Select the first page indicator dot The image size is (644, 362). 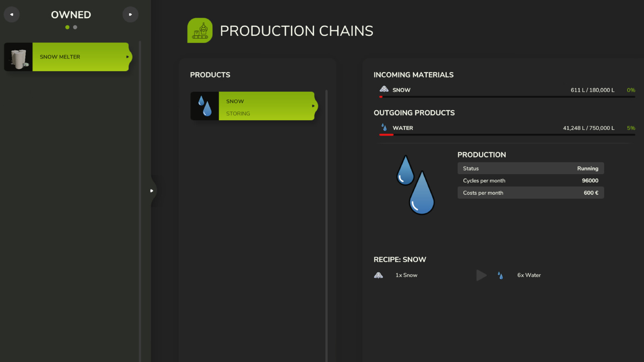click(x=67, y=27)
